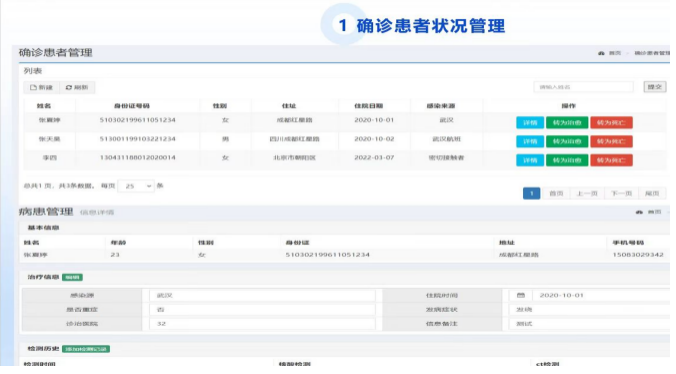This screenshot has width=676, height=374.
Task: Click green 转为治愈 button in the 2020-10-01 row
Action: pyautogui.click(x=567, y=122)
